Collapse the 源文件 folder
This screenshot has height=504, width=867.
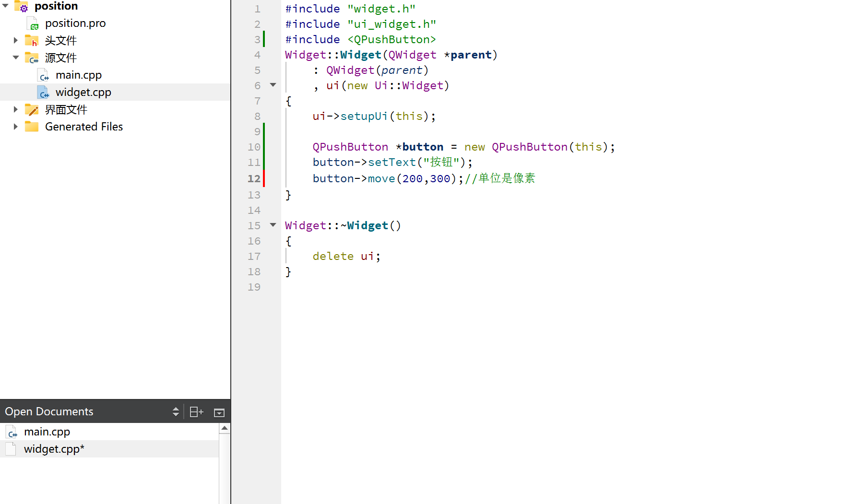pos(15,58)
